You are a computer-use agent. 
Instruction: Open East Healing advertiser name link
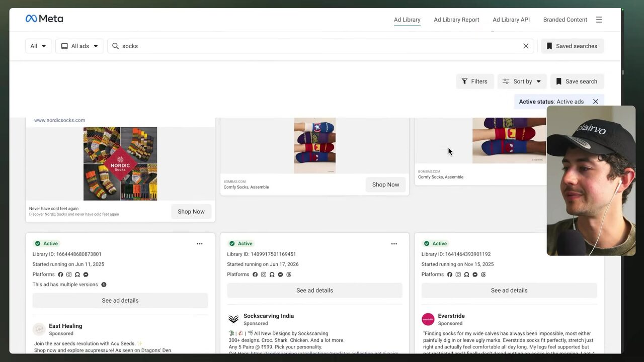click(65, 326)
